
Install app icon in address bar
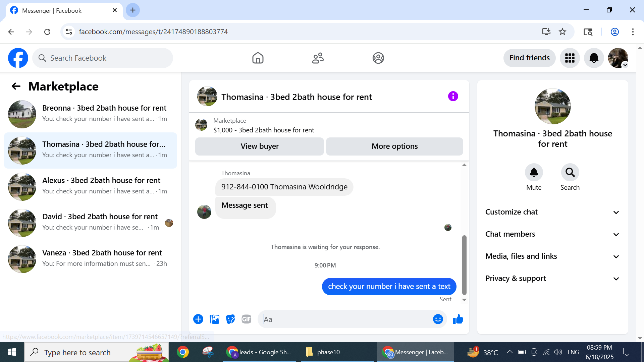point(546,32)
